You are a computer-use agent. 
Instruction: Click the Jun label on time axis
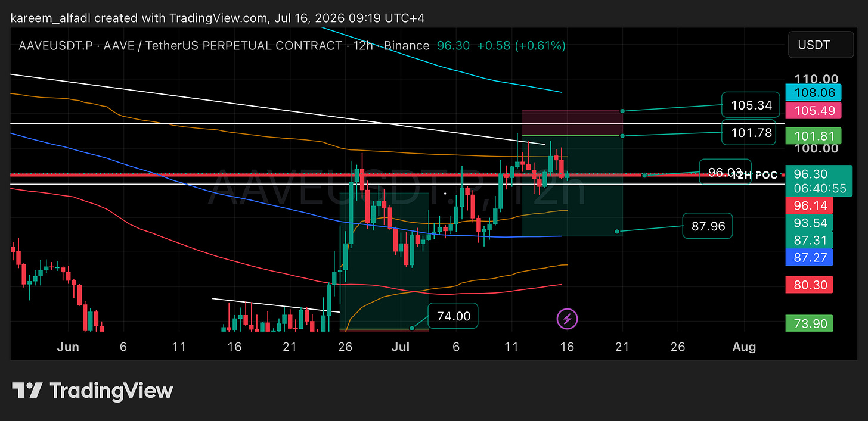coord(68,347)
